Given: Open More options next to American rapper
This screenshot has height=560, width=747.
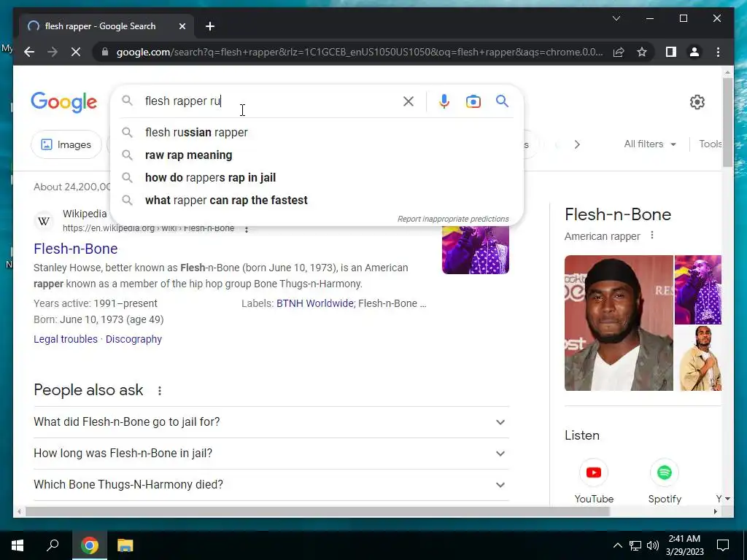Looking at the screenshot, I should point(651,236).
